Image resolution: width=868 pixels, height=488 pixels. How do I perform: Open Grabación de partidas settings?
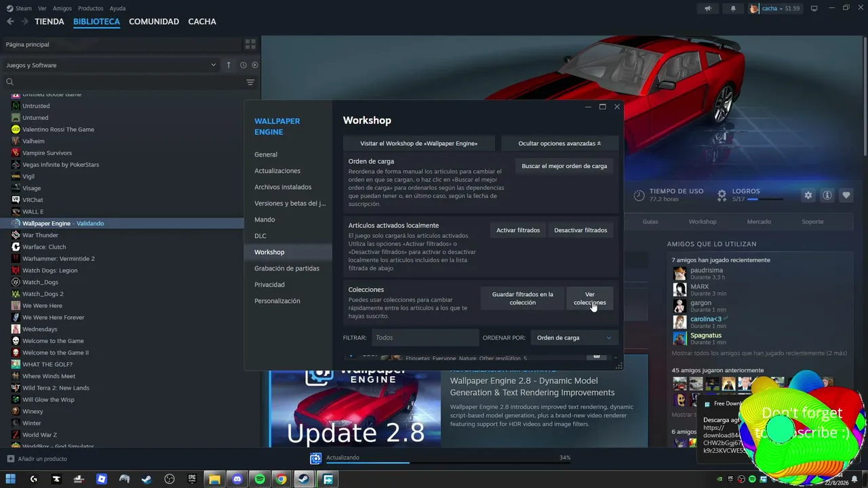tap(288, 268)
